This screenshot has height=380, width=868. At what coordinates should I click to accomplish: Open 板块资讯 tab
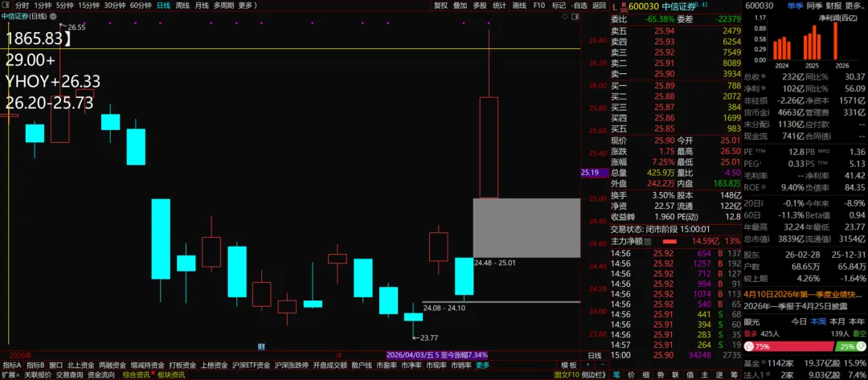[172, 375]
